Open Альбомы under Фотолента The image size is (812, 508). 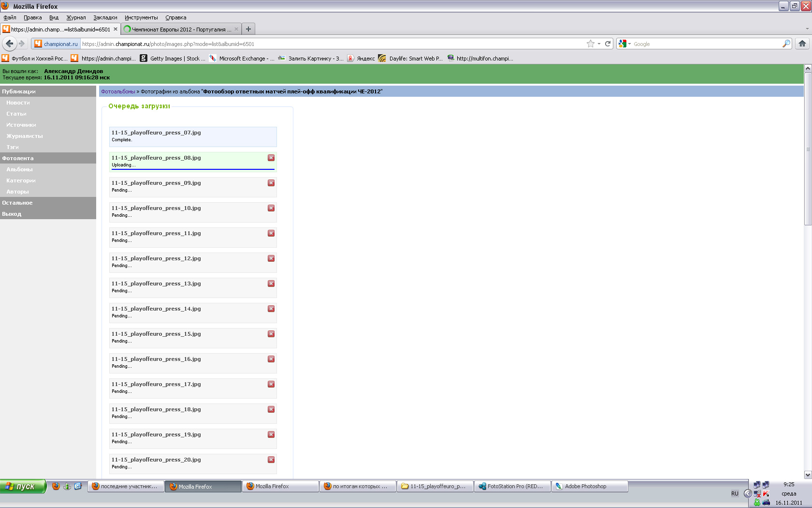[19, 169]
